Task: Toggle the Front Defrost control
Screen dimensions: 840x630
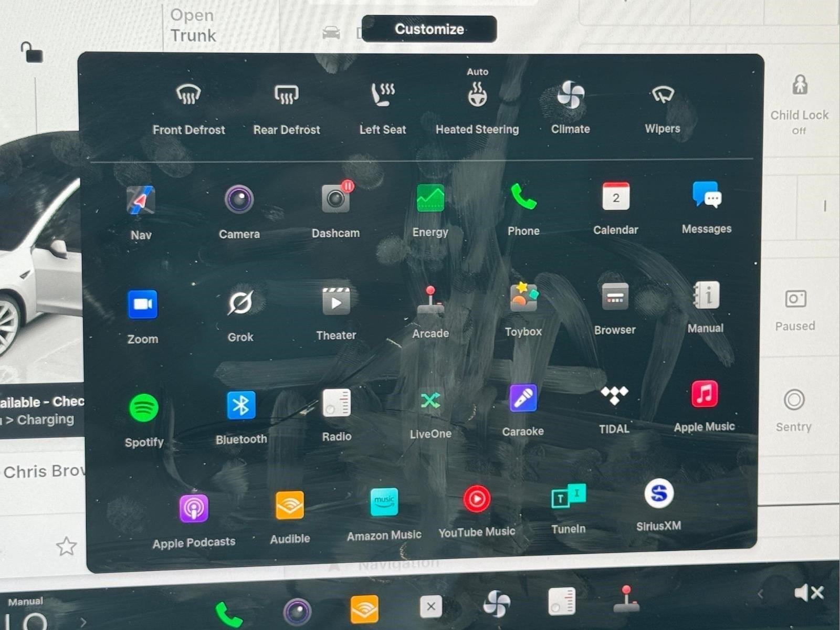Action: click(188, 94)
